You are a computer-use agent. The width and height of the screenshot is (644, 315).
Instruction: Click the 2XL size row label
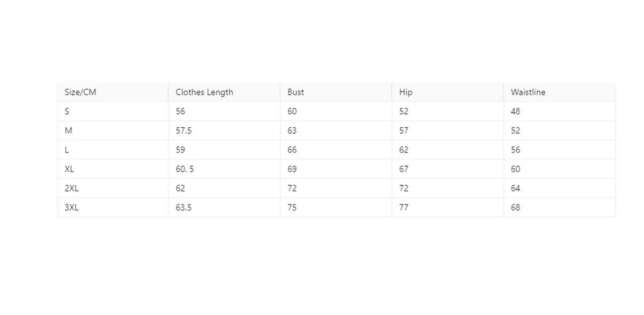pos(71,188)
